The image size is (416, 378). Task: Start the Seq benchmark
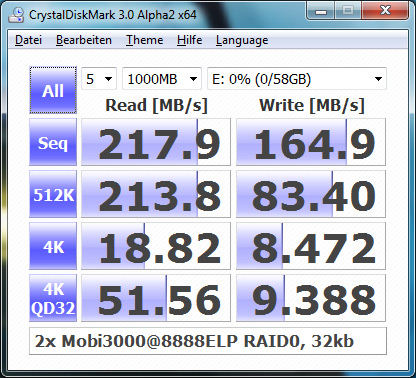click(x=53, y=142)
